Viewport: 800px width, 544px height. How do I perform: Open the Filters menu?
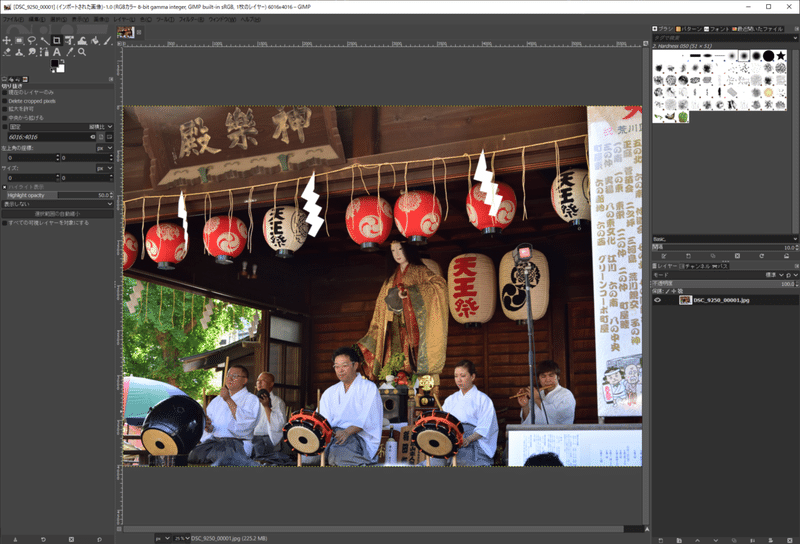click(x=191, y=19)
